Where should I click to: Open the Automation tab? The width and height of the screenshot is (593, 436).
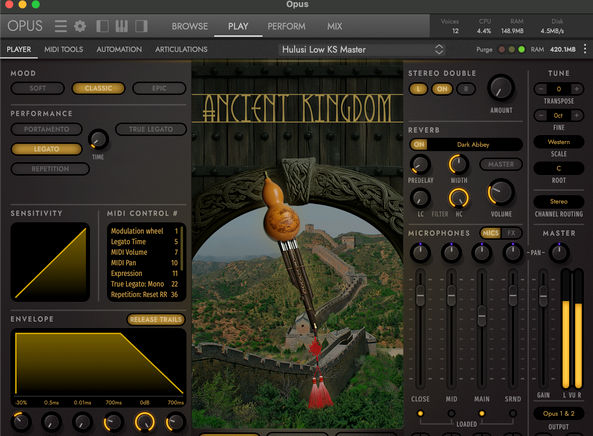119,49
